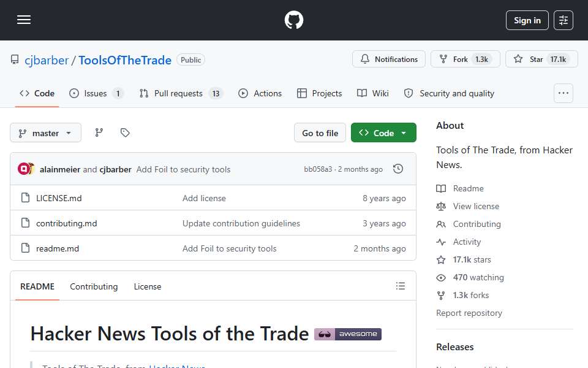
Task: Open the cjbarber owner profile link
Action: click(47, 60)
